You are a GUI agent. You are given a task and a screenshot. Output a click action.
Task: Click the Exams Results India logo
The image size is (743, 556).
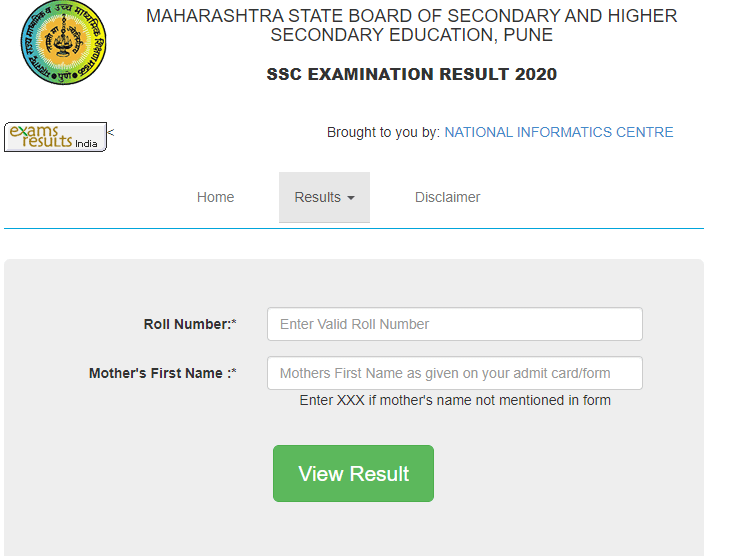click(x=55, y=137)
